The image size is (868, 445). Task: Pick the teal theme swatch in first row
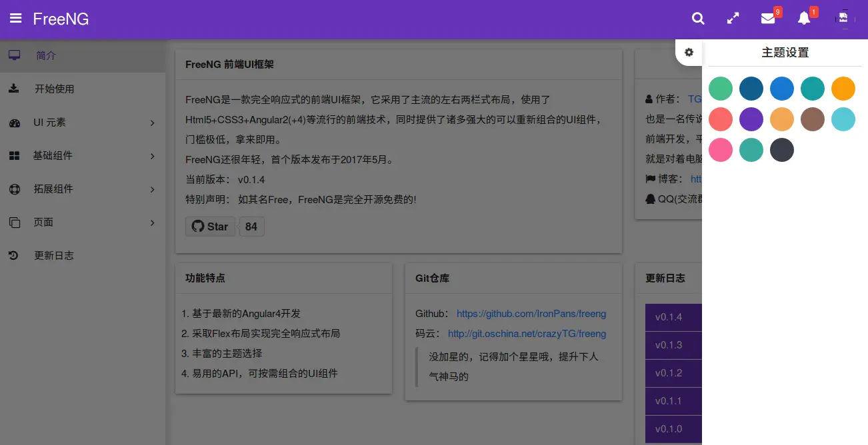point(813,89)
